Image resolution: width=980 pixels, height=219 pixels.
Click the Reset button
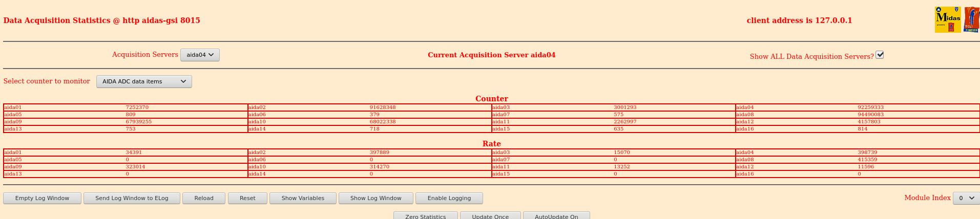247,198
